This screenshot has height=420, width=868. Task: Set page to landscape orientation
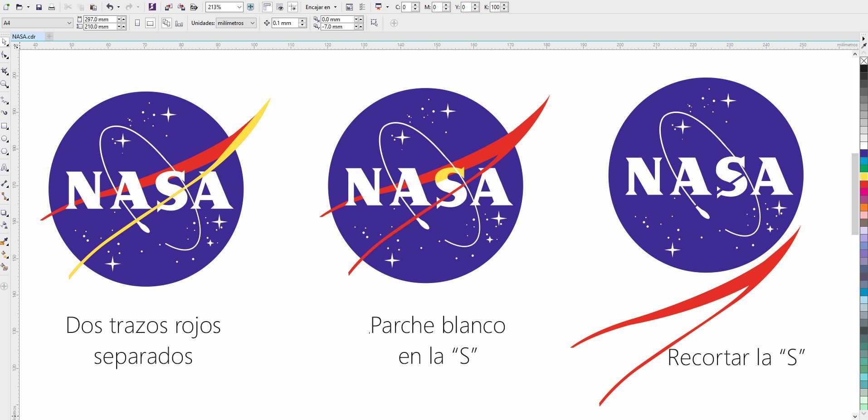150,23
